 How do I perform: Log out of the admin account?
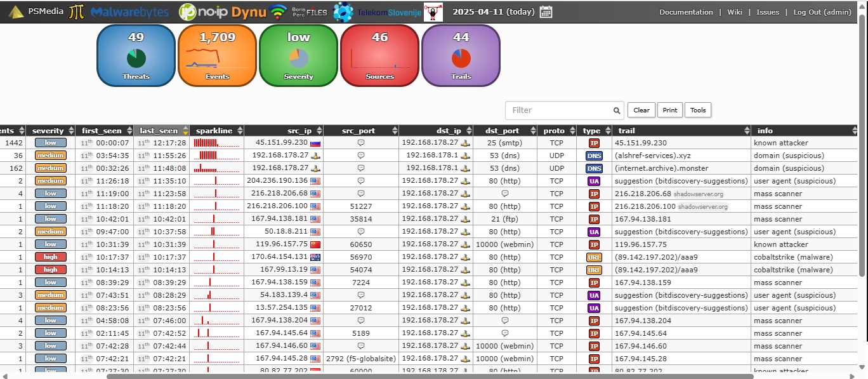point(822,12)
